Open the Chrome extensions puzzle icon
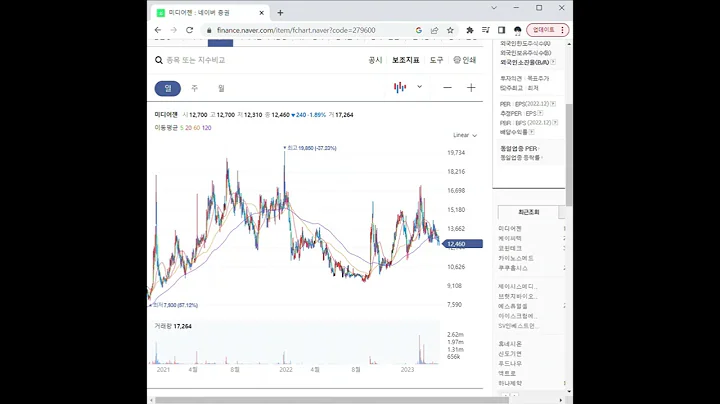 [470, 30]
